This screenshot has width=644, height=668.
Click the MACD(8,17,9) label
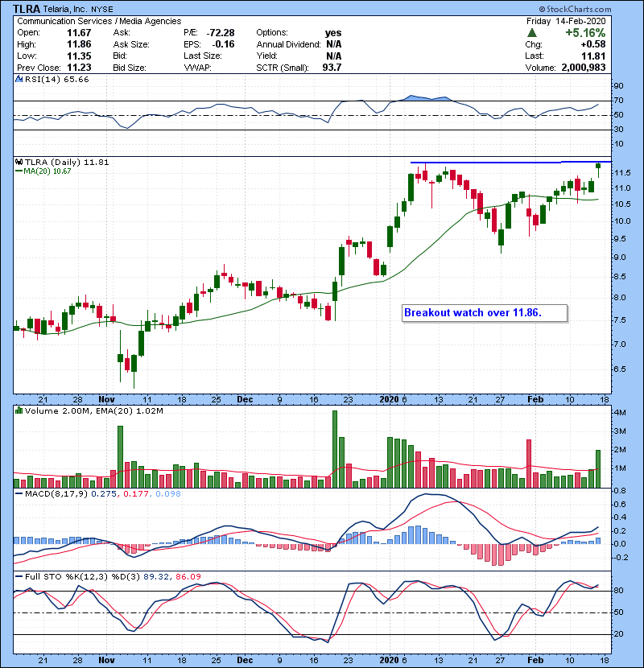pyautogui.click(x=56, y=494)
